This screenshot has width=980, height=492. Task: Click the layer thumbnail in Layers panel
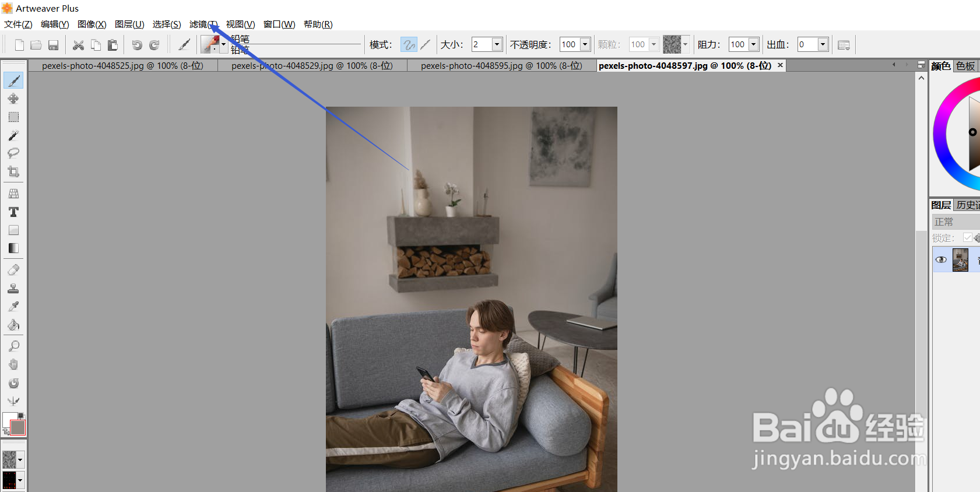tap(960, 260)
